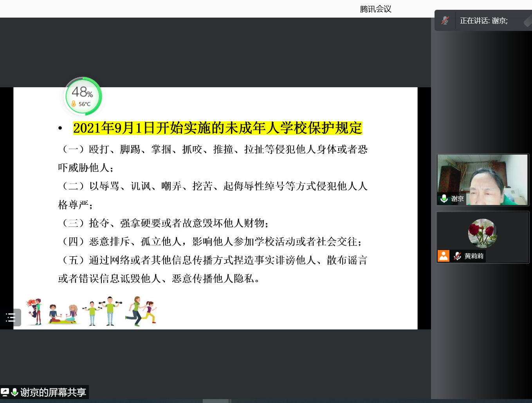Screen dimensions: 532x403
Task: Click the green microphone icon beside 谢京
Action: [x=444, y=199]
